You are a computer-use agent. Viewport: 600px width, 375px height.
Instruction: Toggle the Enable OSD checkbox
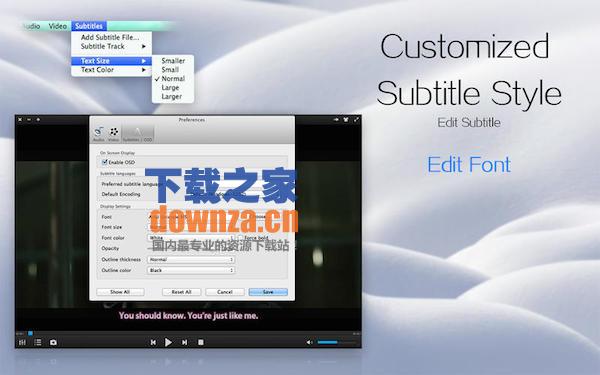coord(104,162)
